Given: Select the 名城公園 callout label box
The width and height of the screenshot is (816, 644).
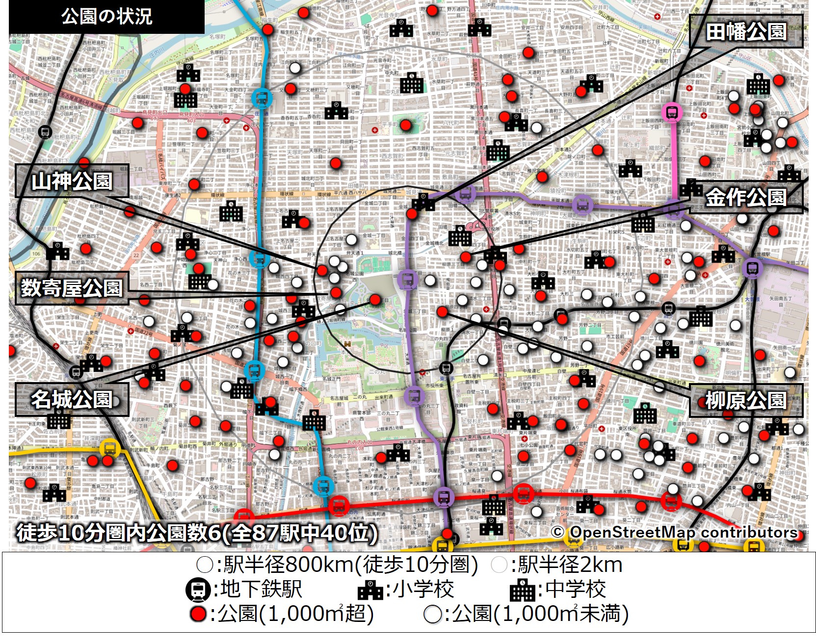Looking at the screenshot, I should point(72,399).
